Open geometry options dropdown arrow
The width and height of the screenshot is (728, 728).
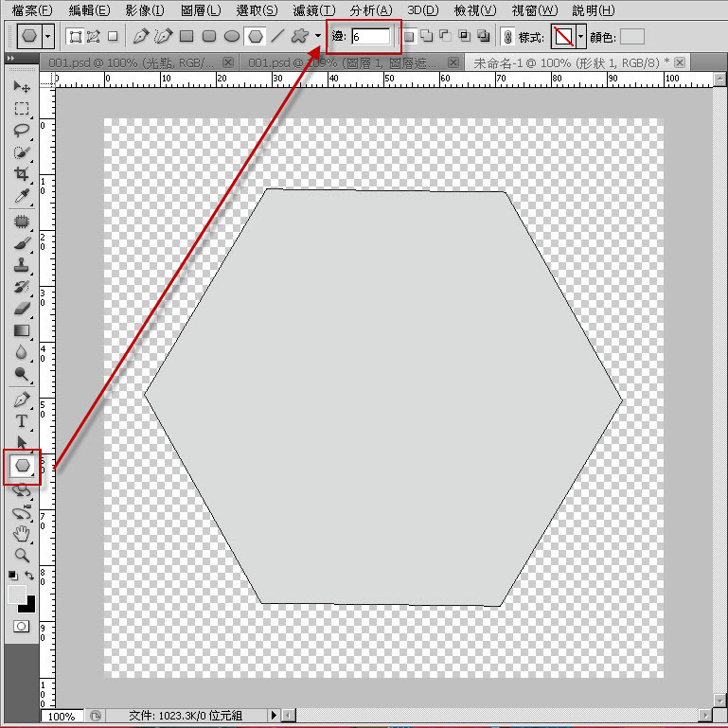(318, 36)
